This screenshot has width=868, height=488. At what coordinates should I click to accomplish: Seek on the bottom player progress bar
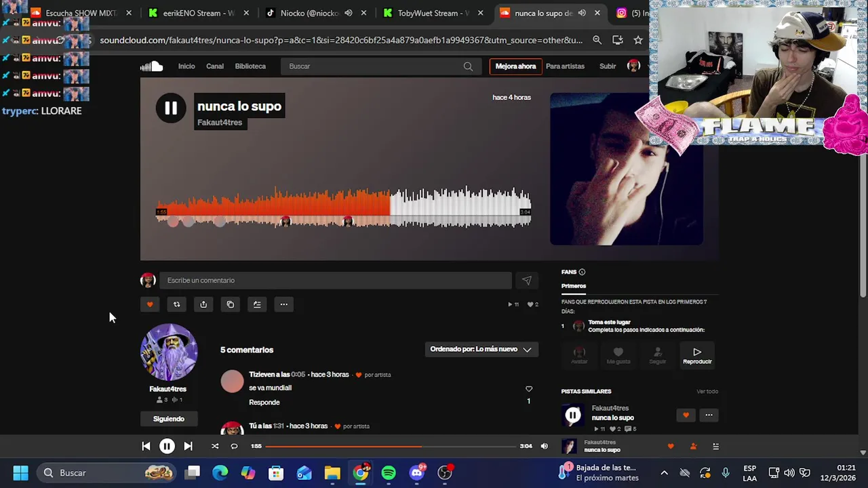[391, 446]
